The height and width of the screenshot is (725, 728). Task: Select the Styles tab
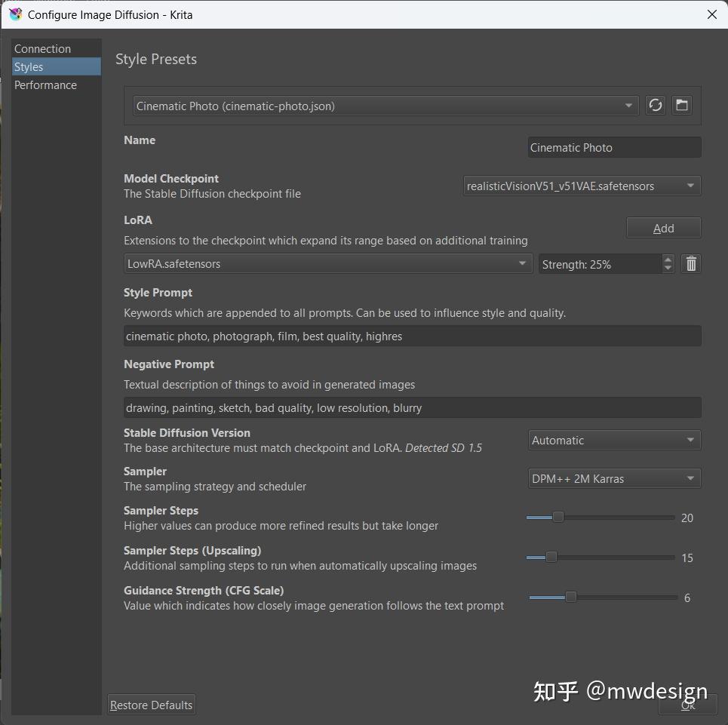pyautogui.click(x=29, y=67)
